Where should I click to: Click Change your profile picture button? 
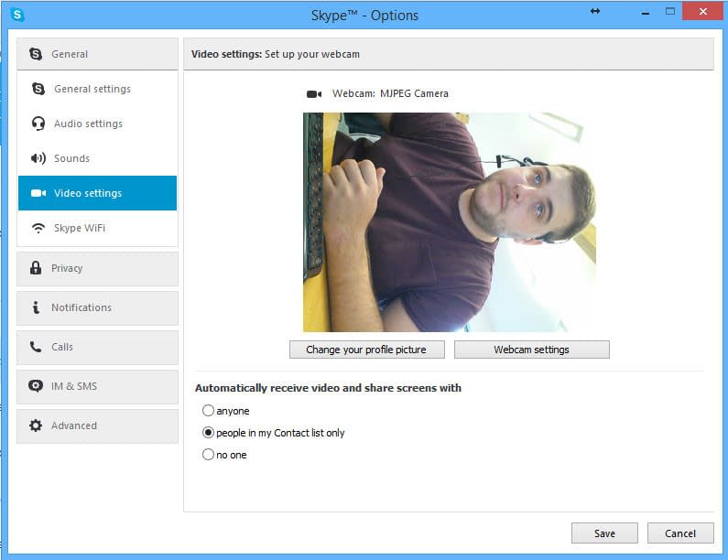tap(367, 350)
